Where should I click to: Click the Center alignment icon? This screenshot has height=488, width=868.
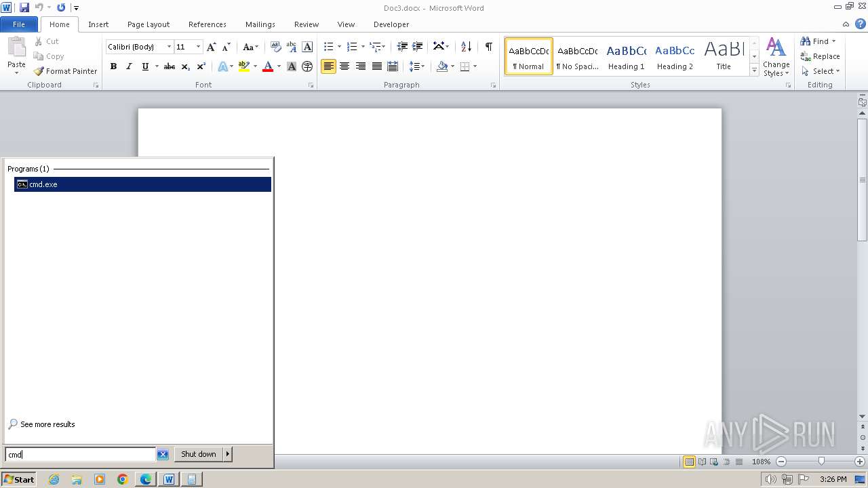pos(344,66)
